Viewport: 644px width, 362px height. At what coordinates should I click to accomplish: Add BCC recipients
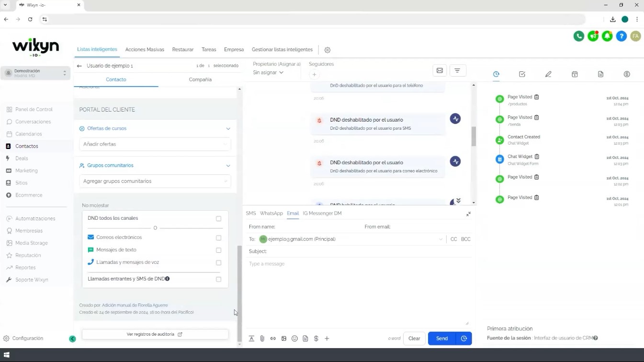pos(465,239)
